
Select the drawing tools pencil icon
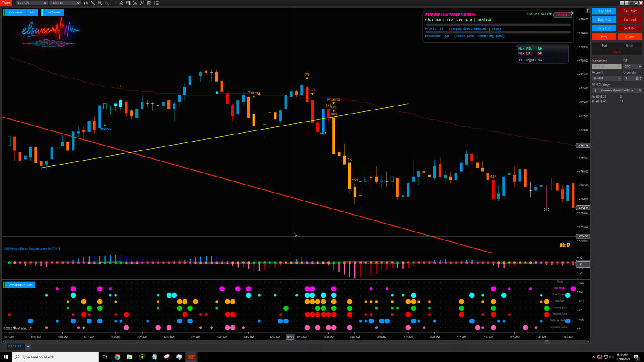92,3
